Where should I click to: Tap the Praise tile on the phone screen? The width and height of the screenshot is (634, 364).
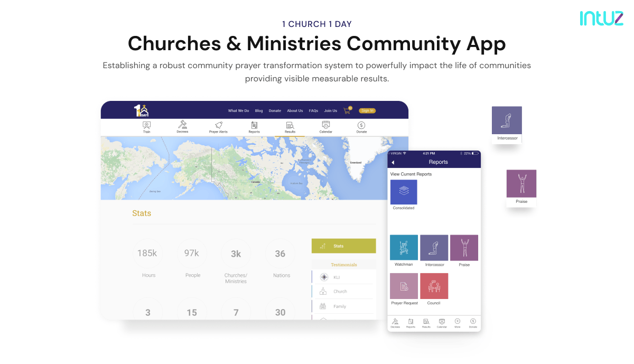coord(464,247)
